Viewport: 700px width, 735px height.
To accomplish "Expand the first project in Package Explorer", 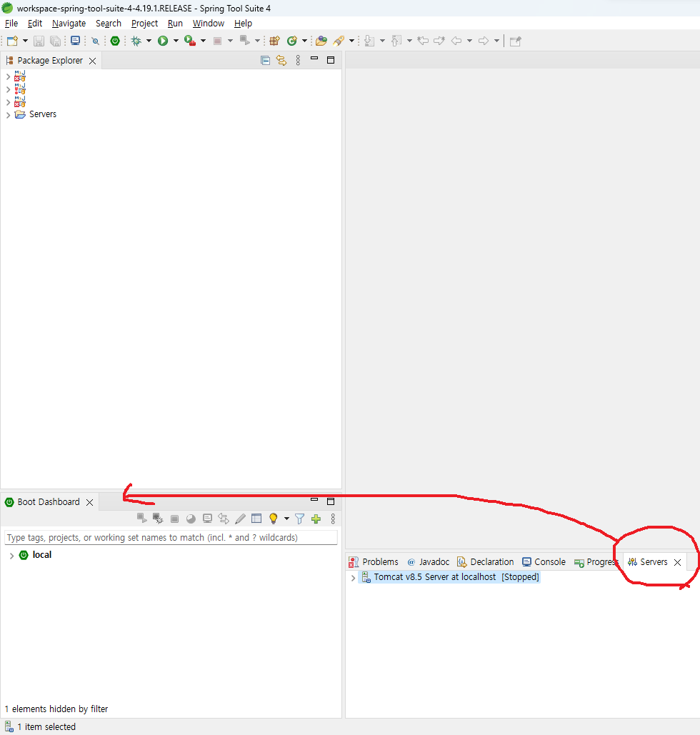I will [8, 76].
